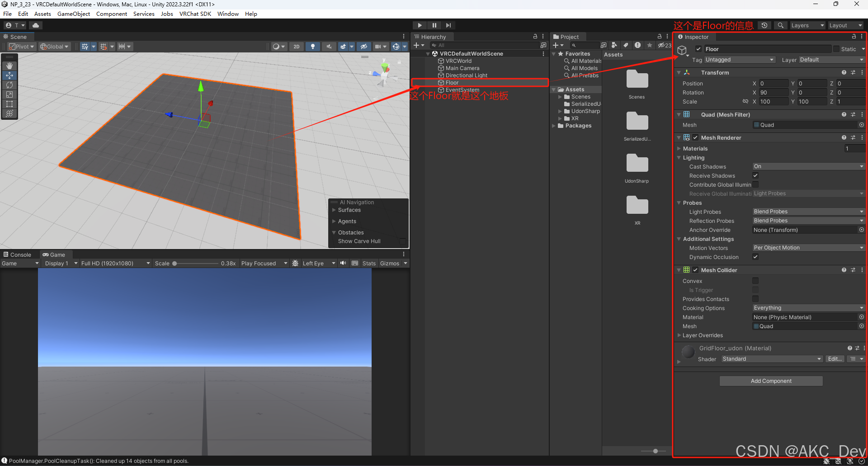
Task: Open the Gizmos toggle in Scene view
Action: [x=396, y=47]
